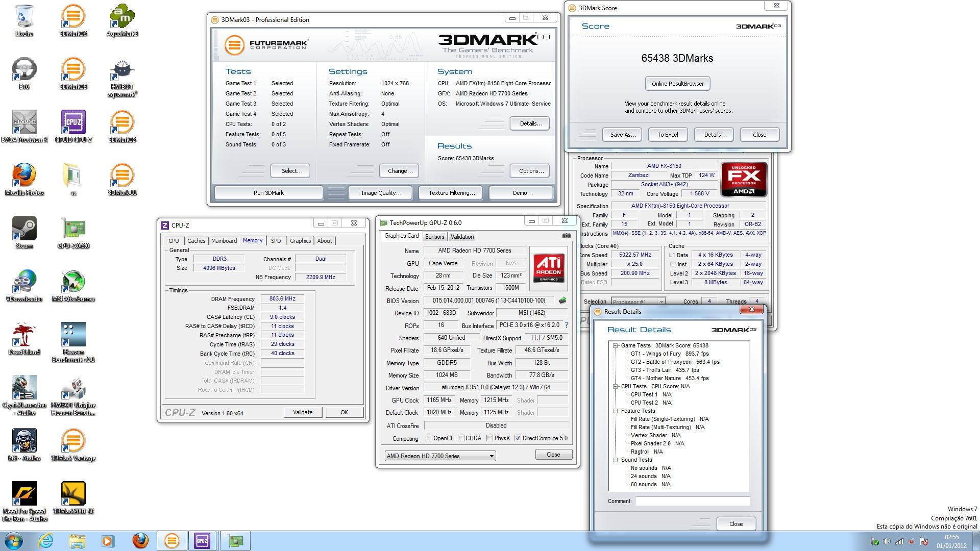Open Internet Explorer from the taskbar
Viewport: 980px width, 551px height.
pos(46,541)
